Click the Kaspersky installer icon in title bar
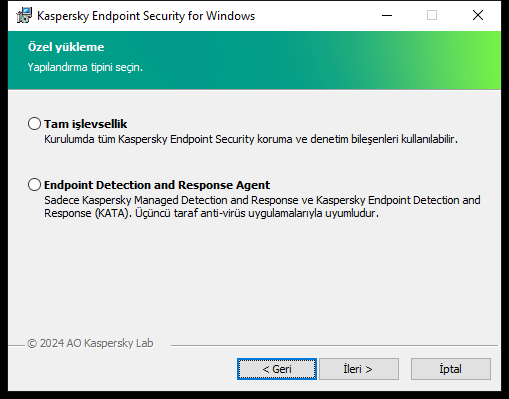 24,16
